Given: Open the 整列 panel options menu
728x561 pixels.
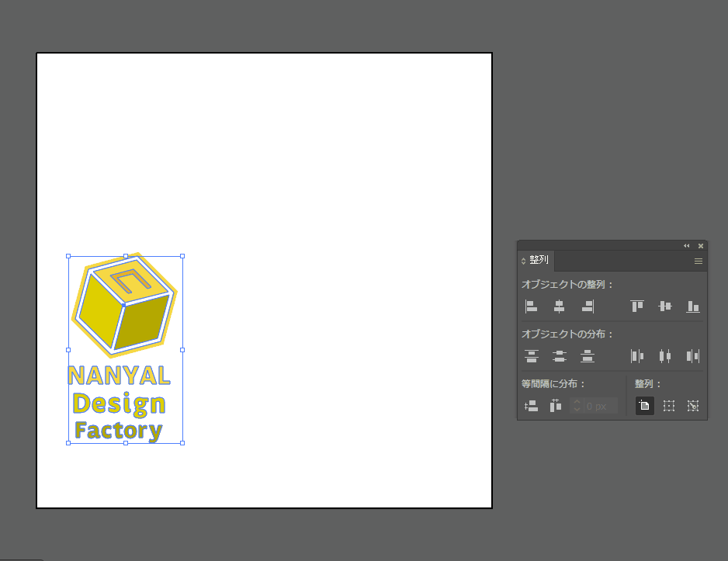Looking at the screenshot, I should pos(698,261).
